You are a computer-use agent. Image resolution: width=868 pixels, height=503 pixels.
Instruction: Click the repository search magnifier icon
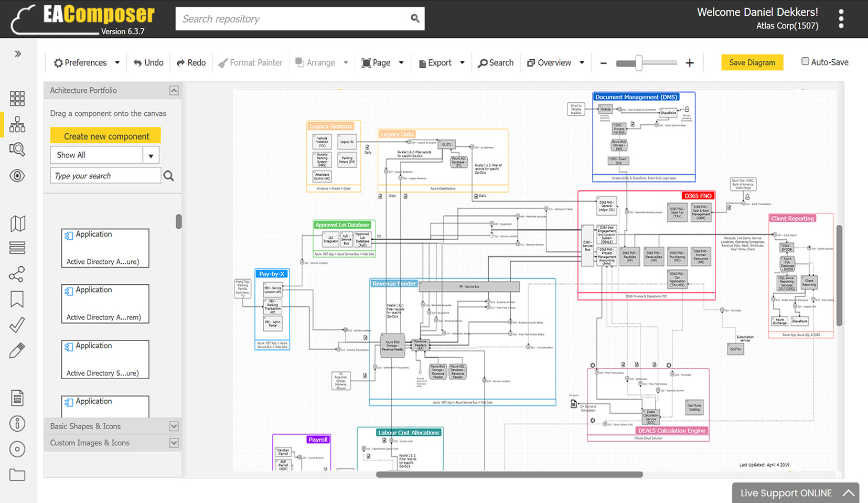click(415, 18)
